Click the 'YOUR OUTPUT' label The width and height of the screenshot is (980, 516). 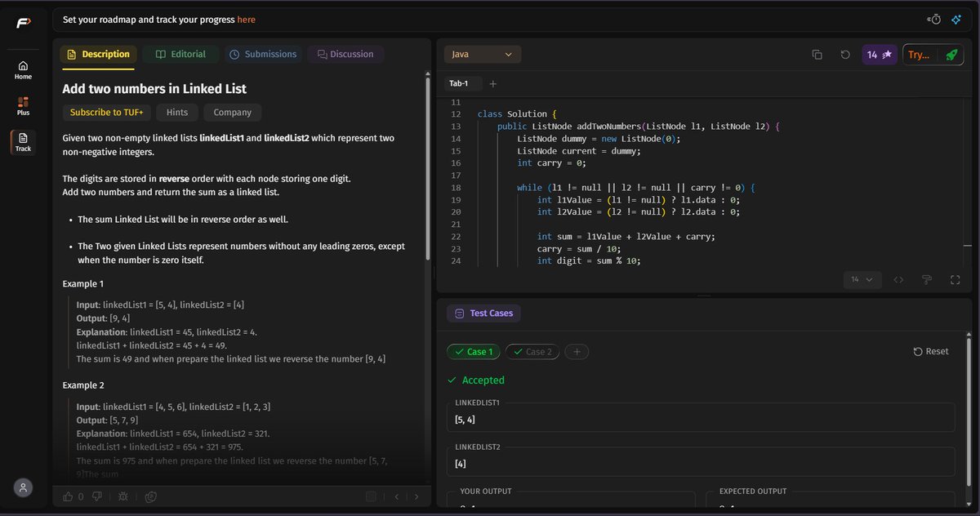coord(486,492)
